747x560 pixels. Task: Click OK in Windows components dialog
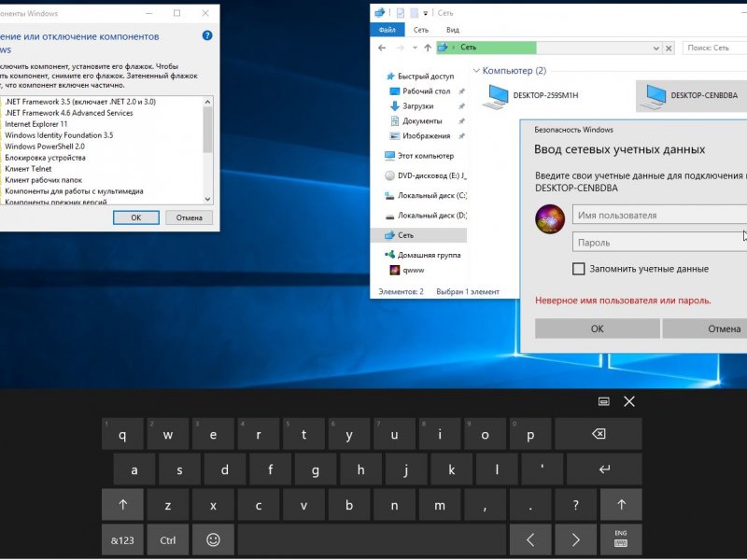click(x=135, y=217)
